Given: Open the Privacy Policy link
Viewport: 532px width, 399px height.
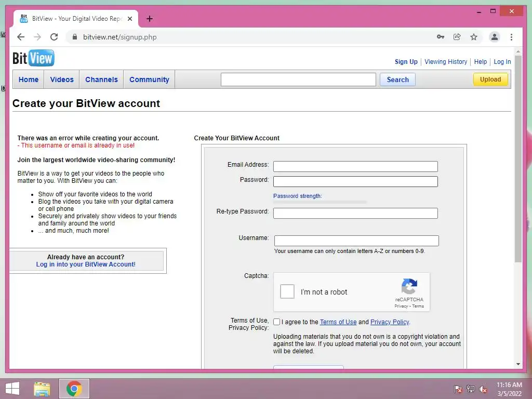Looking at the screenshot, I should (x=390, y=322).
